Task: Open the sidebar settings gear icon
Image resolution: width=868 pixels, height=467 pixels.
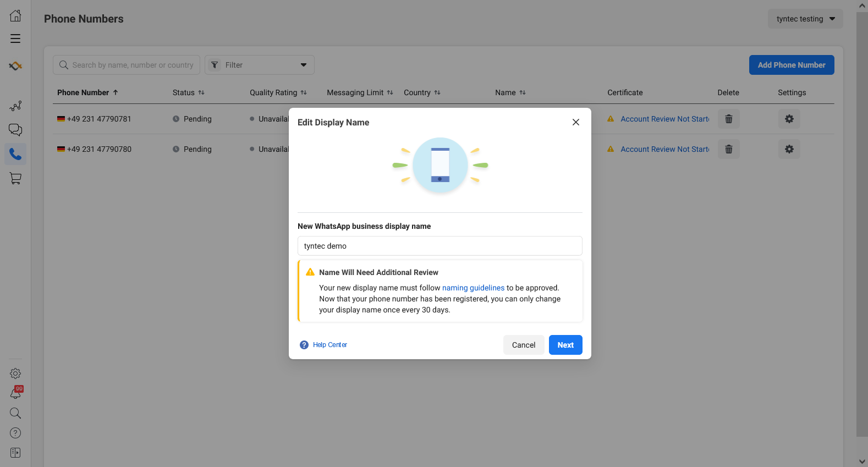Action: coord(15,373)
